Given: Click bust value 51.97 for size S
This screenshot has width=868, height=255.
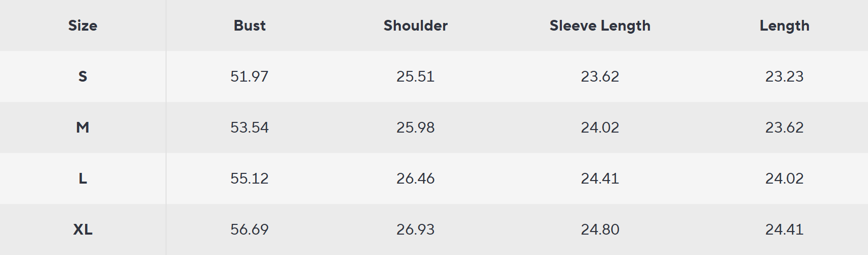Looking at the screenshot, I should [x=250, y=76].
